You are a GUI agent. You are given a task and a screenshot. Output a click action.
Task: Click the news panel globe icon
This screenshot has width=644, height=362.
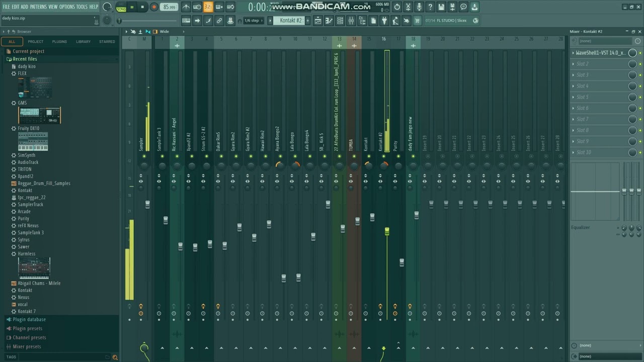point(475,21)
